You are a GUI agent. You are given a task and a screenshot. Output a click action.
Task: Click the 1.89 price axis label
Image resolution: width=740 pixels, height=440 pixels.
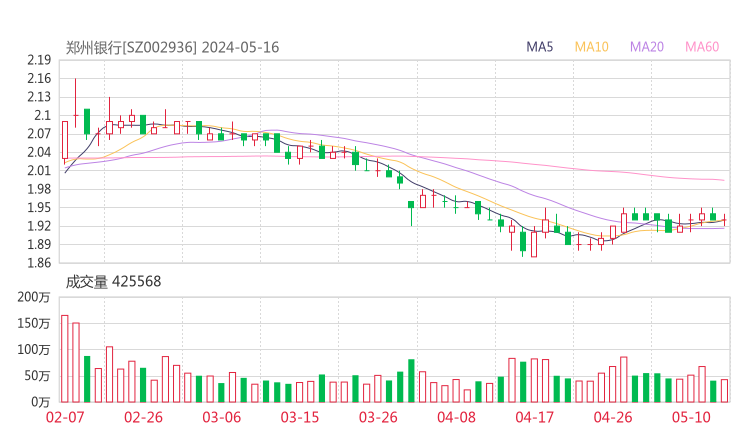[x=39, y=244]
